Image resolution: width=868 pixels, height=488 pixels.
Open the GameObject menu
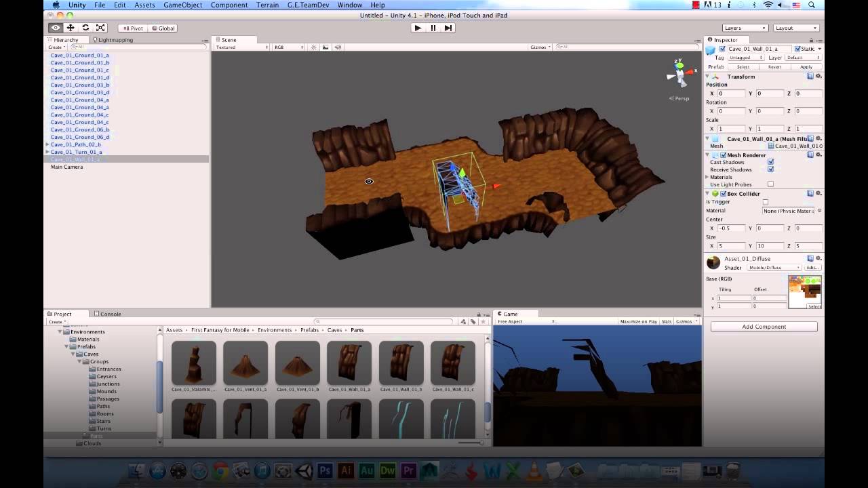click(x=182, y=5)
